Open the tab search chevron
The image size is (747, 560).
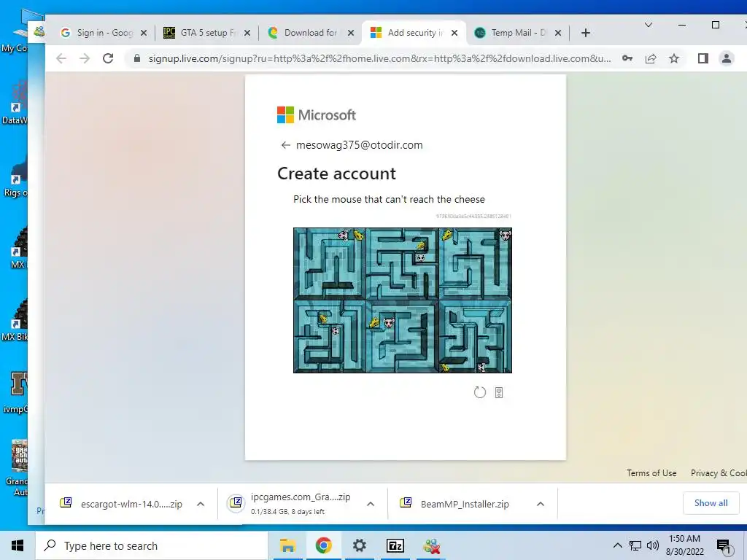click(x=649, y=25)
